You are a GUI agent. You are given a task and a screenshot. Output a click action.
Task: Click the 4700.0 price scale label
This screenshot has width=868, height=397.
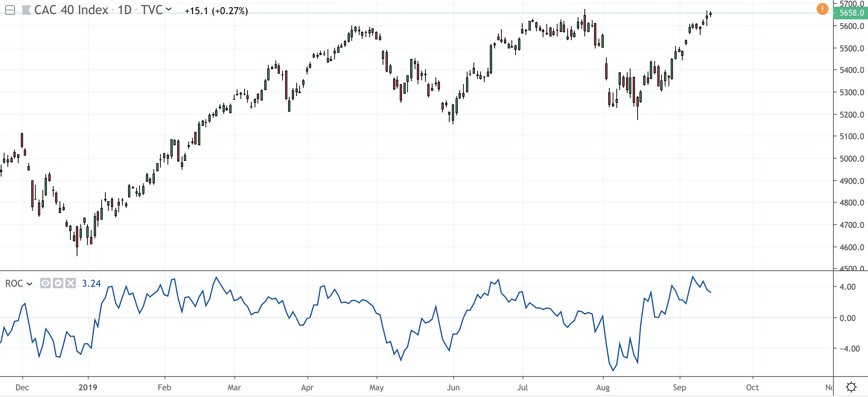[852, 225]
